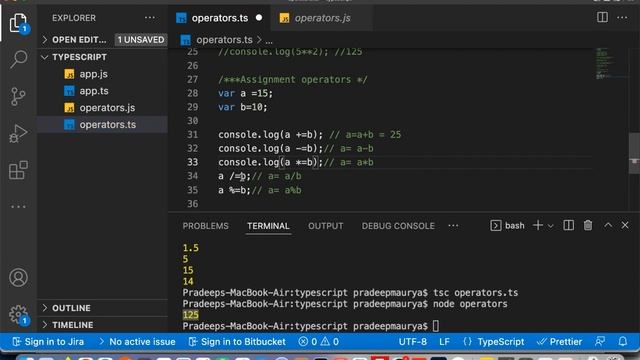Click the editor vertical scrollbar thumb
640x360 pixels.
click(x=634, y=153)
